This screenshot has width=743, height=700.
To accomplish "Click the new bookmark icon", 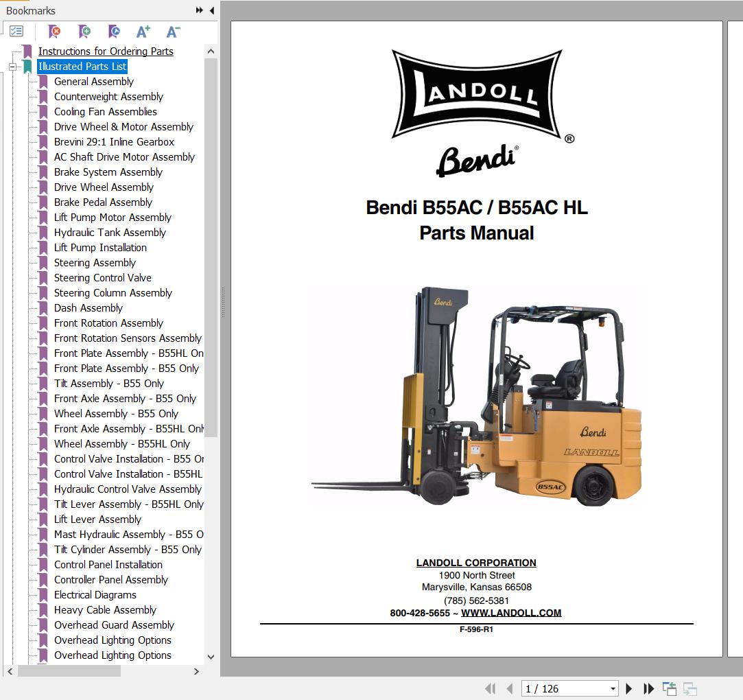I will coord(84,32).
